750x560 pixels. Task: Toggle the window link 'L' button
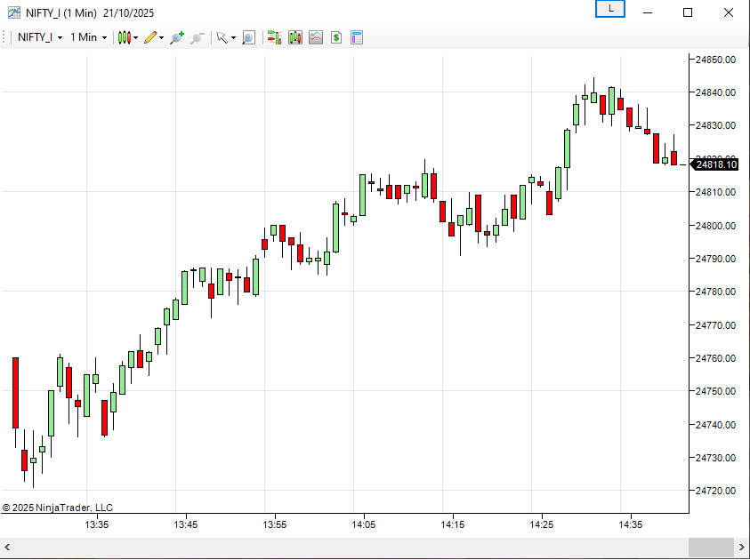coord(609,9)
